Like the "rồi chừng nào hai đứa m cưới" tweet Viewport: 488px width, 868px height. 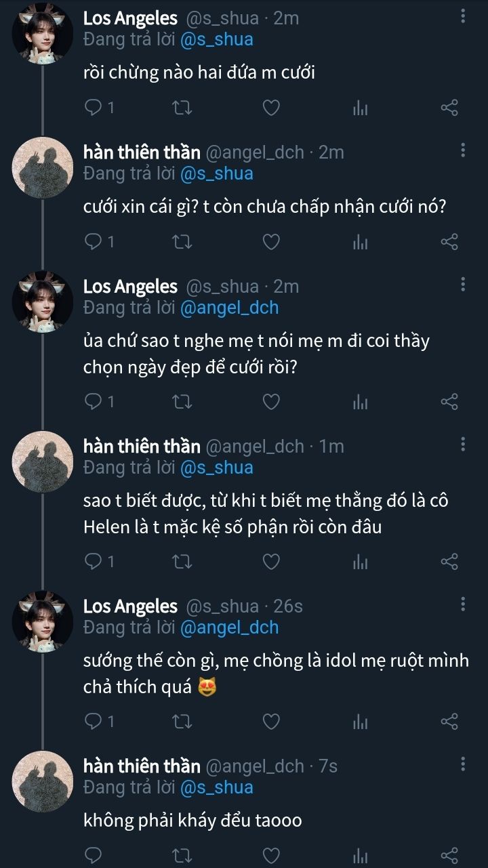coord(271,107)
